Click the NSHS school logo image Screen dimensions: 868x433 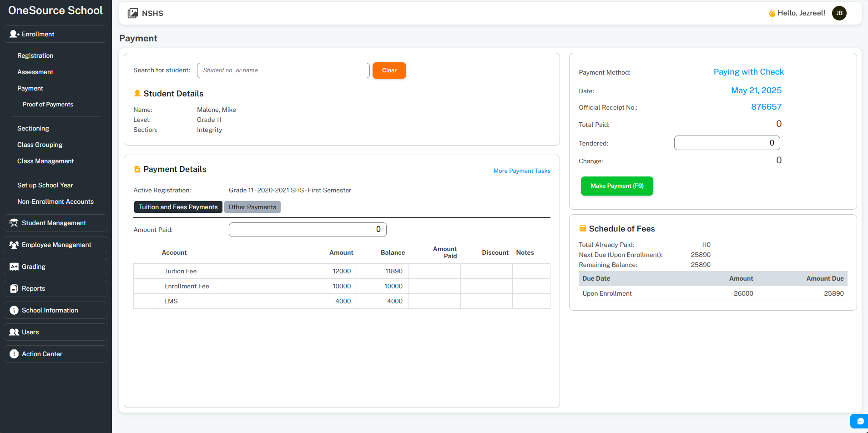(x=133, y=13)
